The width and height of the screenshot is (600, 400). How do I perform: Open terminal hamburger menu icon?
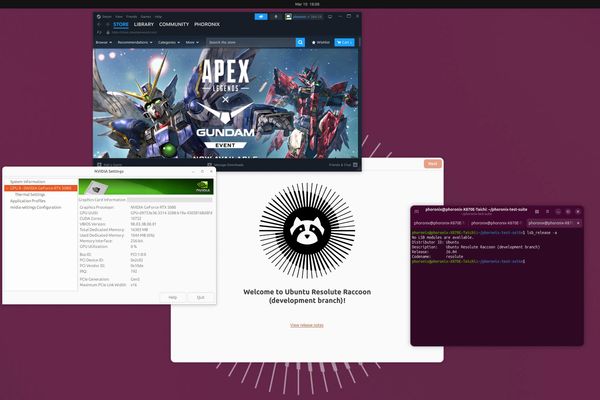tap(417, 211)
